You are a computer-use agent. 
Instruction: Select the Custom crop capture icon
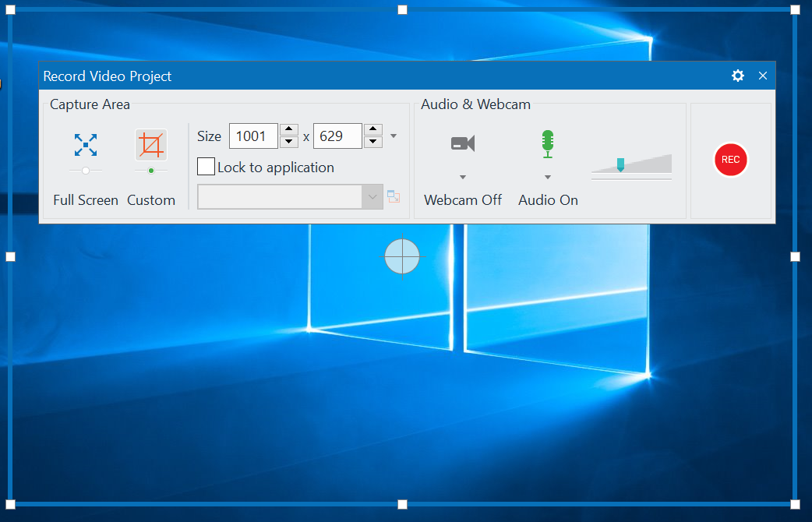tap(150, 144)
